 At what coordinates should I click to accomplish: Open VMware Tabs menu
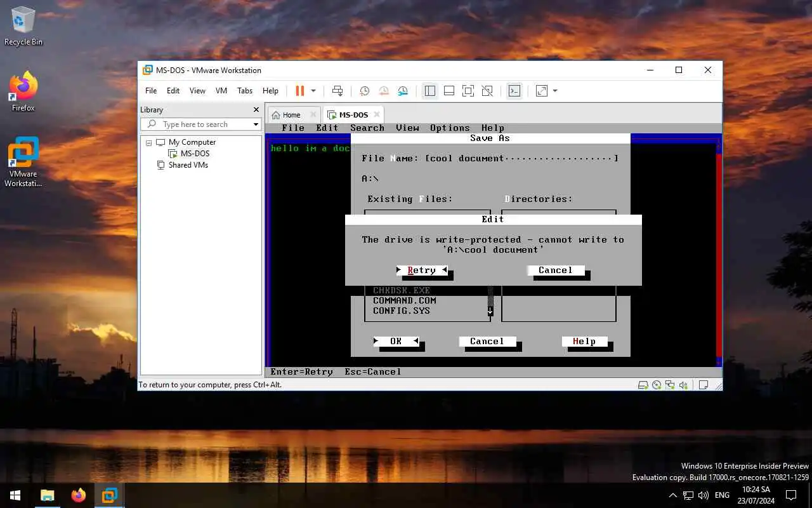click(x=245, y=91)
